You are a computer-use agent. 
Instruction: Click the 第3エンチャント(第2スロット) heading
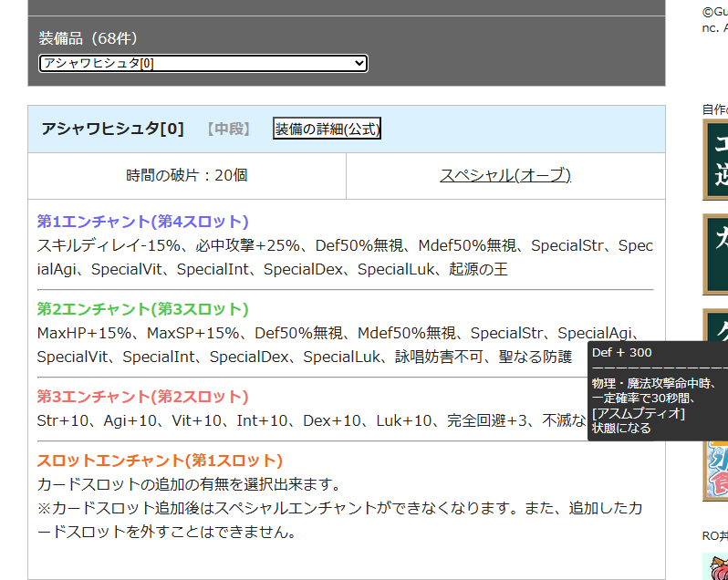tap(142, 397)
